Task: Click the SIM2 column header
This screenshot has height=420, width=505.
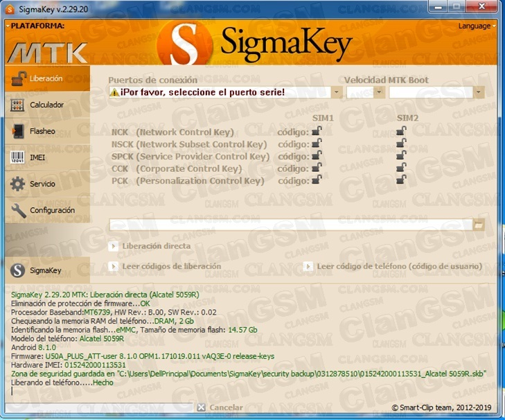Action: point(407,118)
